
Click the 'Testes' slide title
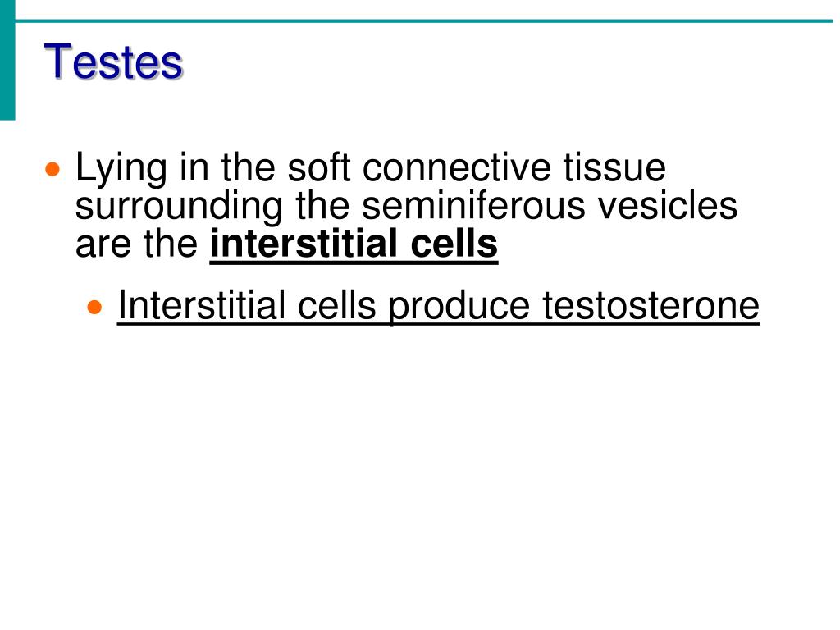coord(113,62)
